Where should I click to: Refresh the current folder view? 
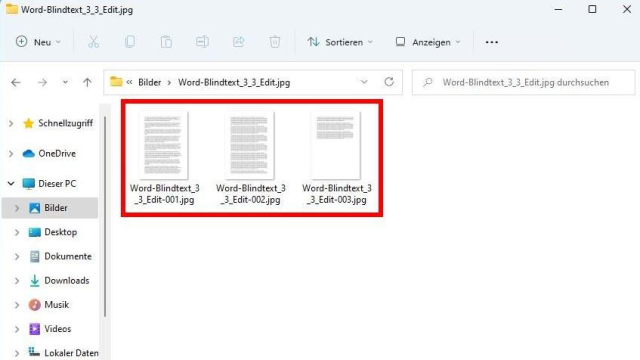(389, 82)
